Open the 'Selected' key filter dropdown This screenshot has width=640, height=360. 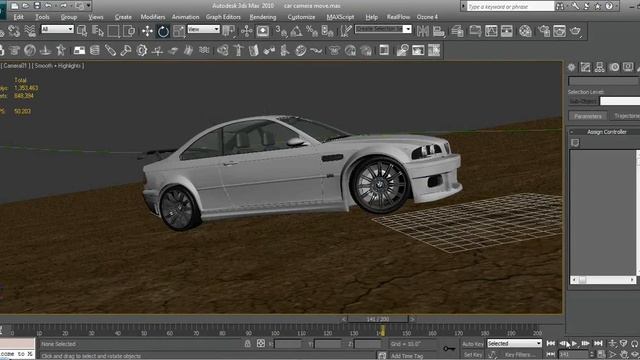(x=514, y=344)
